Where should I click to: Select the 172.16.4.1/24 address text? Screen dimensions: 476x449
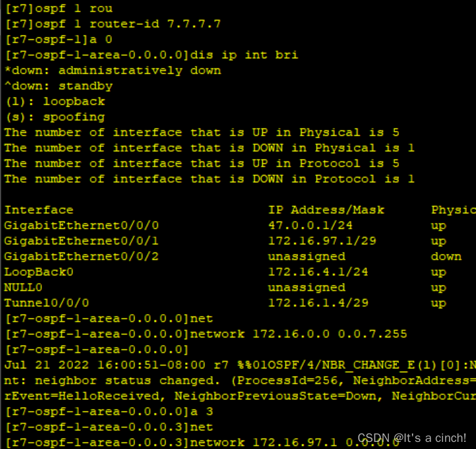(x=318, y=272)
